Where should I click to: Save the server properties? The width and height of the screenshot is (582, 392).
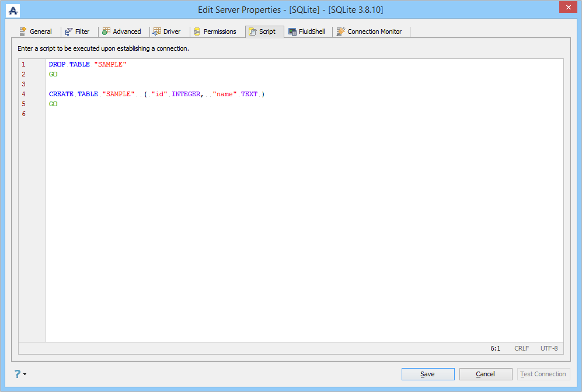click(428, 374)
